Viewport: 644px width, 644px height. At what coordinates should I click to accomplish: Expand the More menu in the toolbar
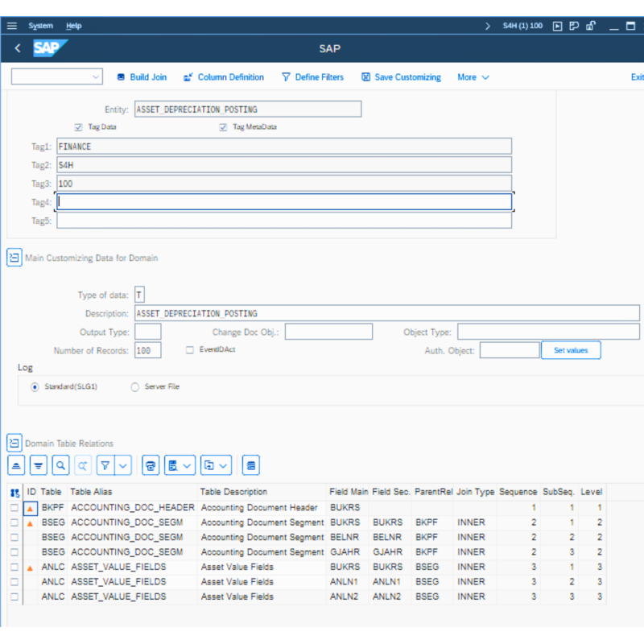473,77
